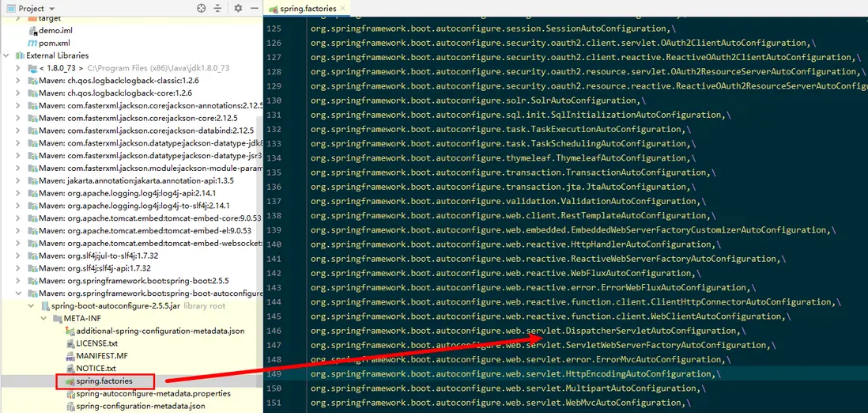Expand tomcat-embed-core:9.0.53 library node
Screen dimensions: 868x413
click(x=19, y=218)
